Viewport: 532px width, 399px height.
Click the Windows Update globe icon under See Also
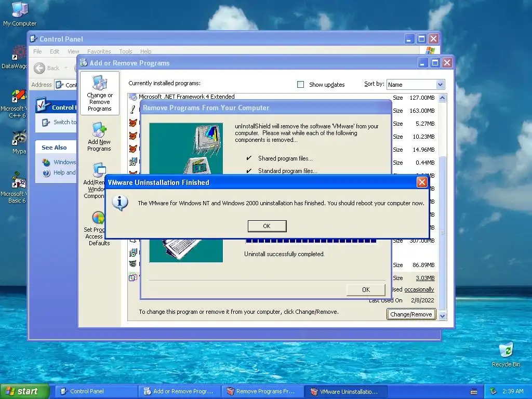(46, 162)
